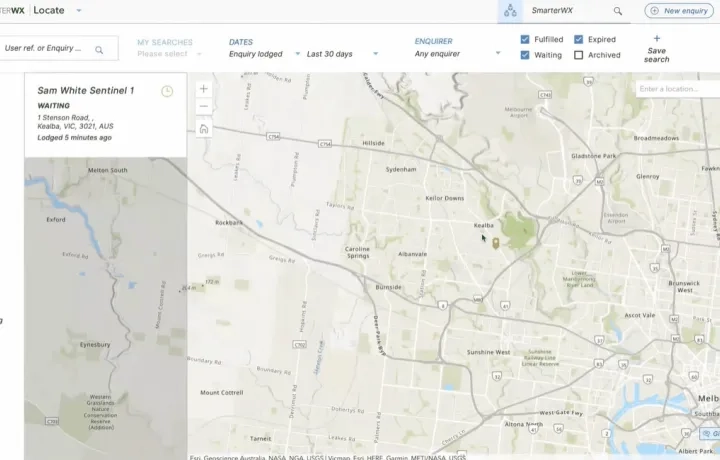Image resolution: width=720 pixels, height=460 pixels.
Task: Click the Tarneit map label
Action: [260, 439]
